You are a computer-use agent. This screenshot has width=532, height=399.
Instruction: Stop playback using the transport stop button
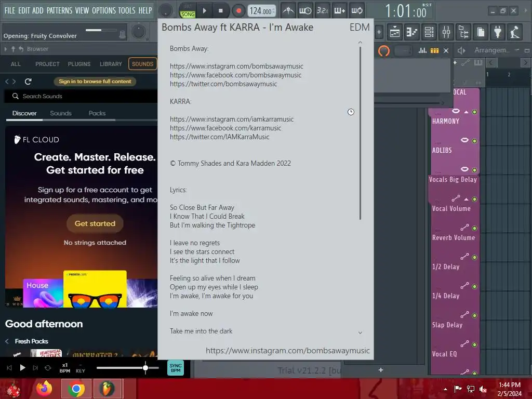pos(220,11)
